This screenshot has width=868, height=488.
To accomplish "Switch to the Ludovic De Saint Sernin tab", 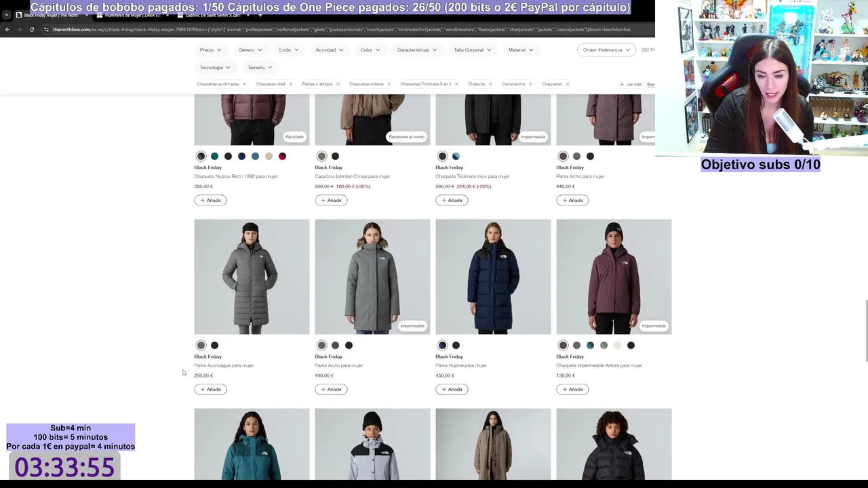I will pos(213,15).
